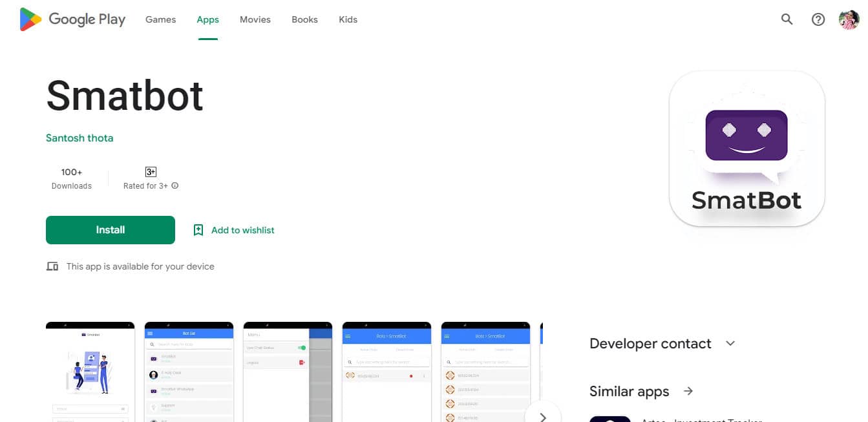Click 'This app is available for your device'
Image resolution: width=868 pixels, height=422 pixels.
pyautogui.click(x=140, y=266)
